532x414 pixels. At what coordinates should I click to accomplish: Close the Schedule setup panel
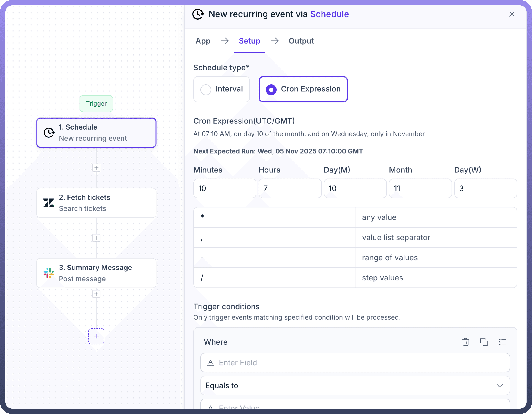(x=512, y=14)
